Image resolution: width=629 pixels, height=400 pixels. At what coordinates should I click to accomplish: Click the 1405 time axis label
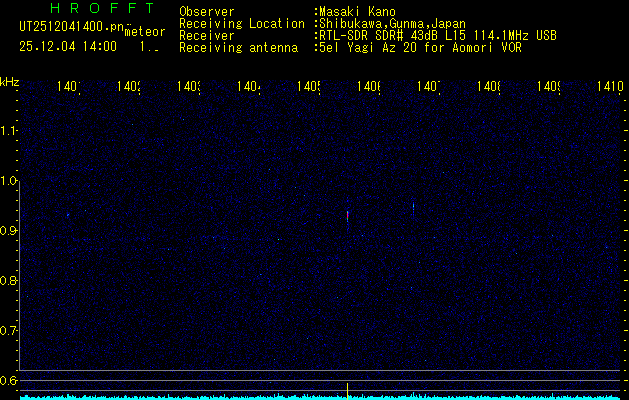coord(309,86)
